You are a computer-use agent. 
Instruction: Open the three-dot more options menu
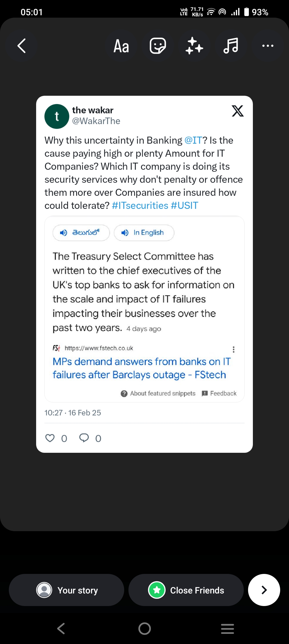point(268,46)
